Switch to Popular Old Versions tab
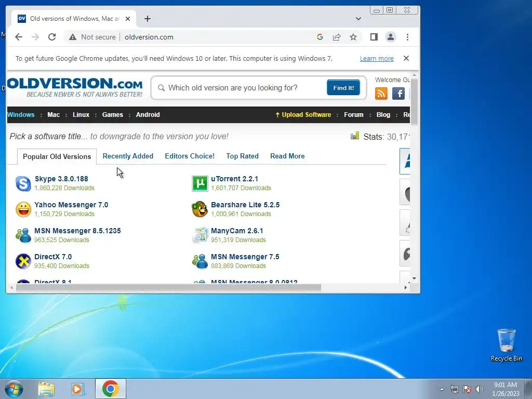 (57, 156)
